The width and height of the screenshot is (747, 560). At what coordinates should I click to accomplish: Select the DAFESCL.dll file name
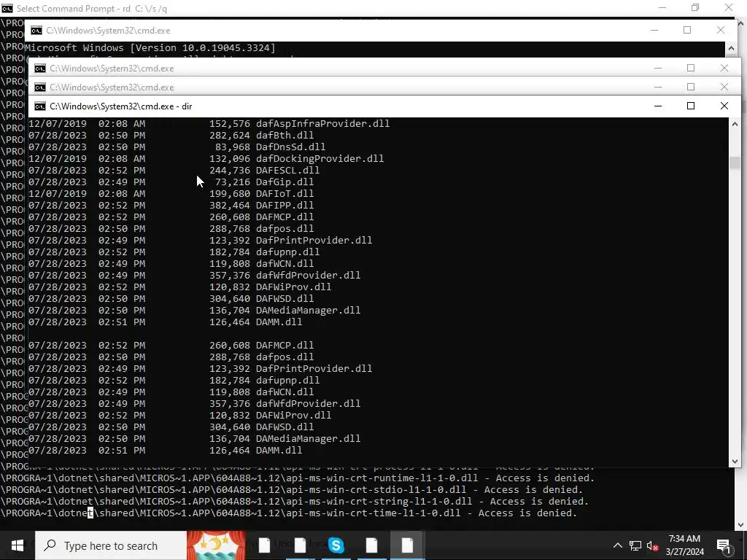[287, 170]
